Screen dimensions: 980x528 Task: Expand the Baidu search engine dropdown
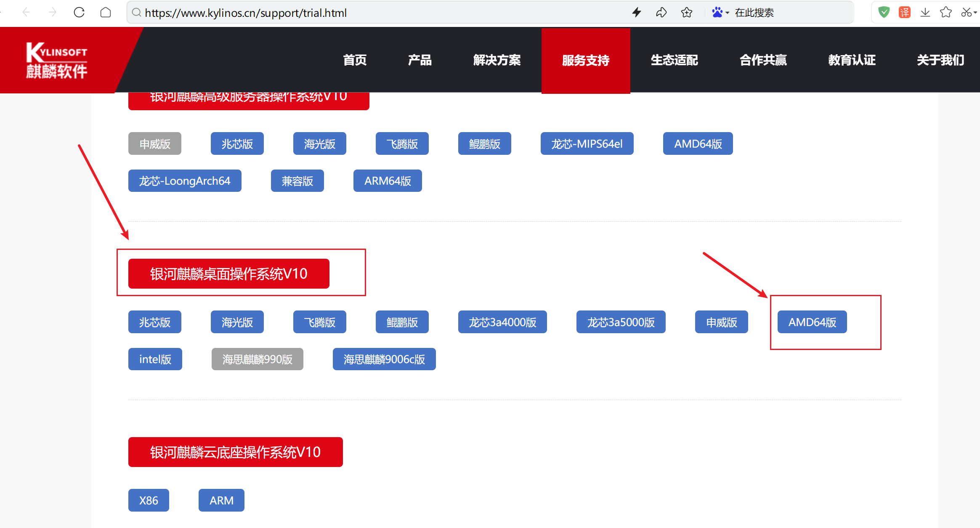click(727, 13)
